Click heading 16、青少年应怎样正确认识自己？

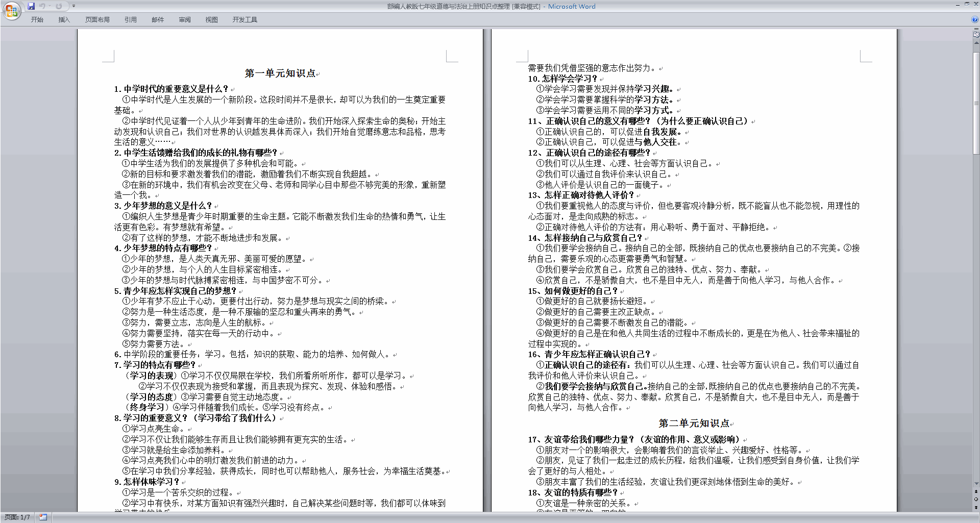(x=589, y=354)
